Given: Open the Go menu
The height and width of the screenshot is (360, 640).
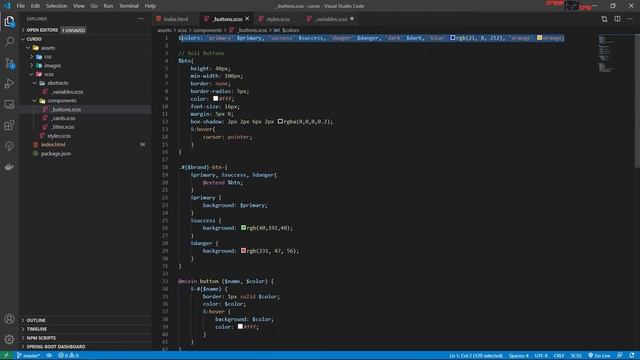Looking at the screenshot, I should click(x=94, y=6).
